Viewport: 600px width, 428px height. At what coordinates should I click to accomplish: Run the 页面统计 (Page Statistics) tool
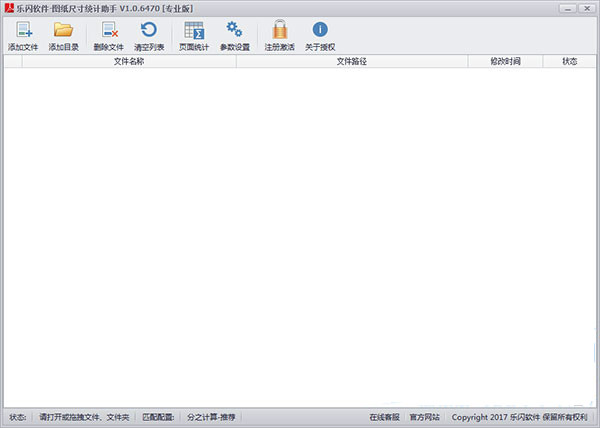click(194, 36)
